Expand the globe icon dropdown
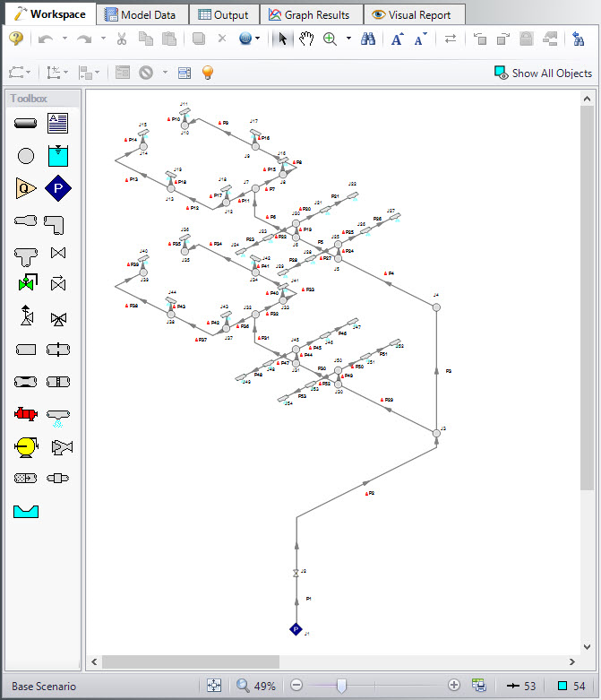 (259, 39)
